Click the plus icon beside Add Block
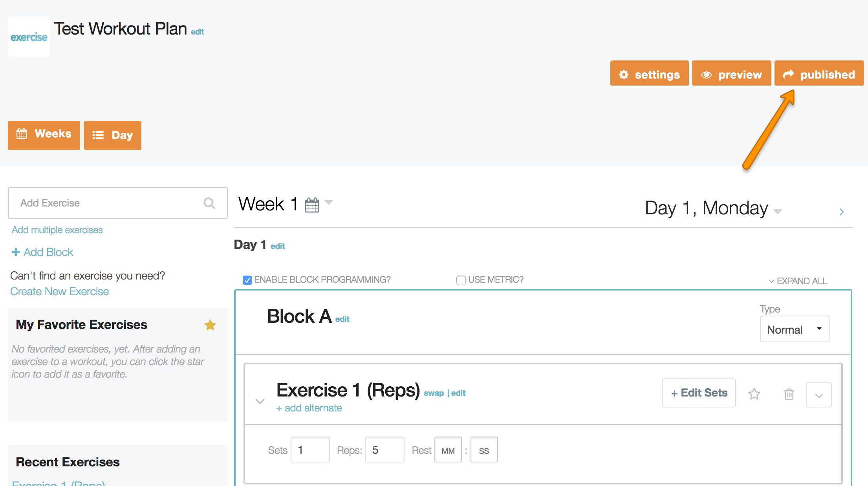 click(x=16, y=252)
